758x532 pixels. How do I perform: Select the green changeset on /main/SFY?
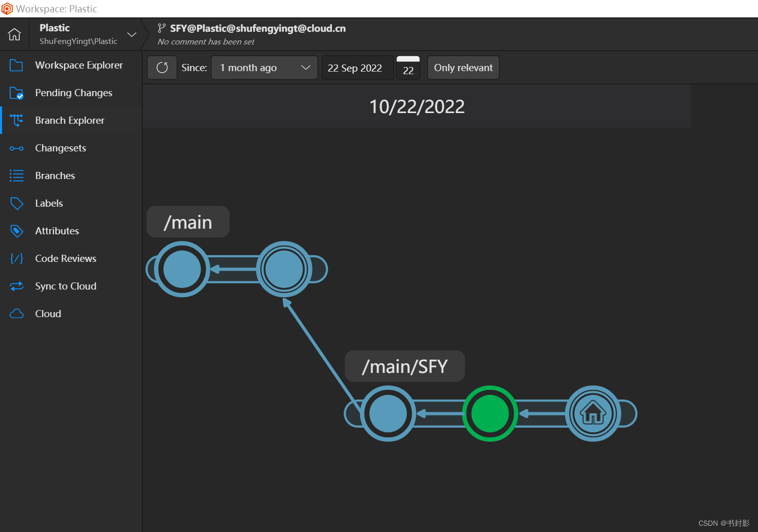490,413
